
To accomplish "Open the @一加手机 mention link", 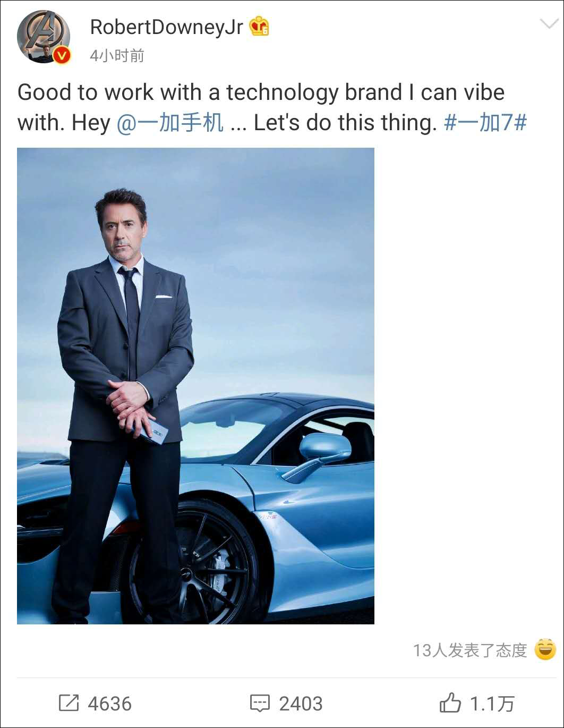I will (169, 123).
